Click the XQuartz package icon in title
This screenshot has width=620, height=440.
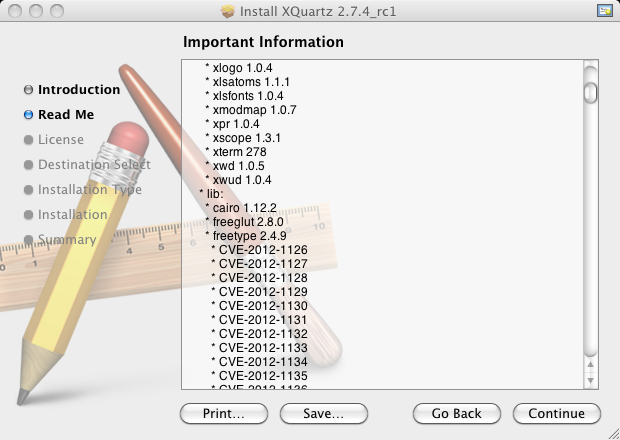pos(228,11)
